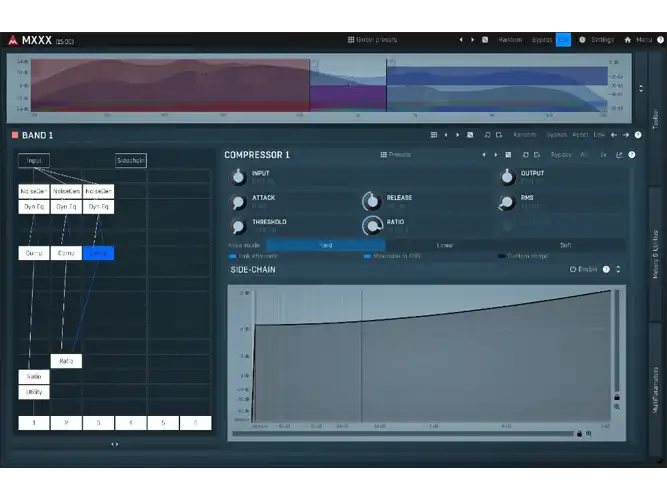Select Hard knee mode

[325, 245]
